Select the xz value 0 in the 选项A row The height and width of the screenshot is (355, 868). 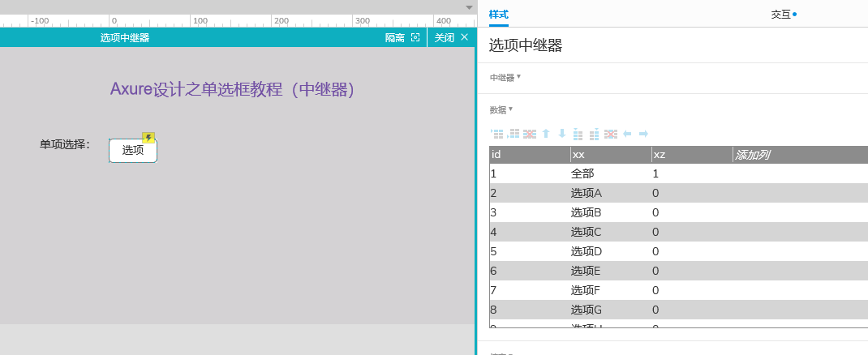coord(692,193)
